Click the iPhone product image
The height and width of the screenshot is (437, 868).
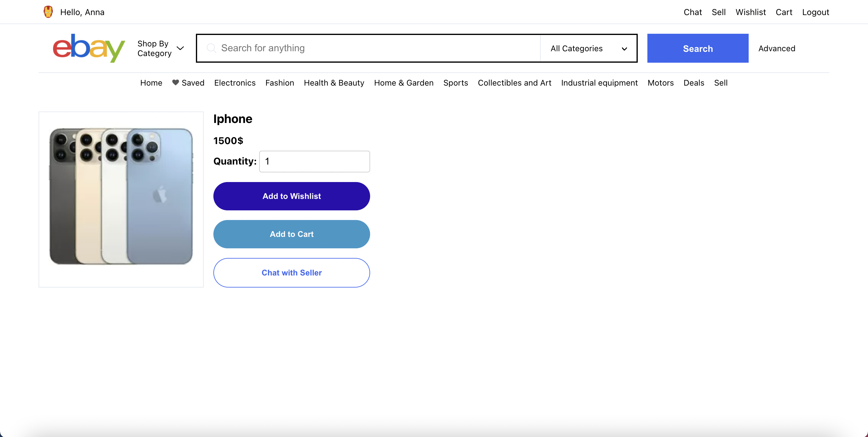(121, 199)
